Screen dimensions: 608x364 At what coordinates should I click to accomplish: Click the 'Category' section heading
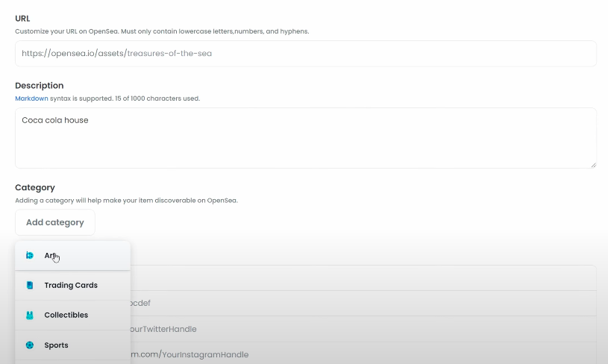click(x=35, y=188)
